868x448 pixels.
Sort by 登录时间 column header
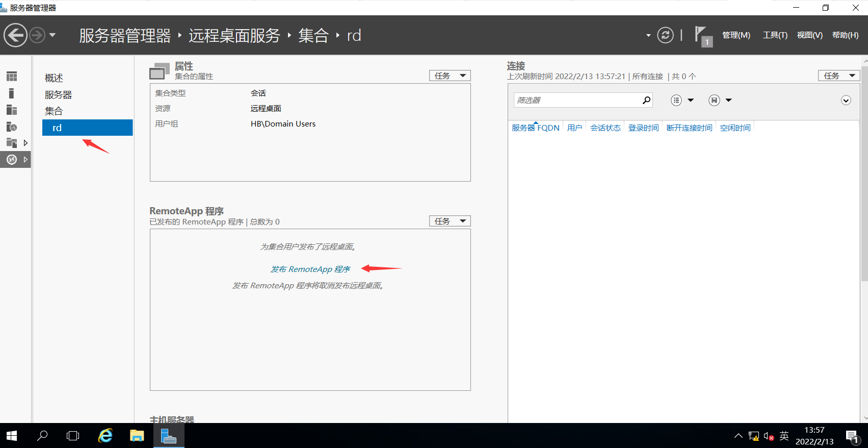(x=643, y=128)
